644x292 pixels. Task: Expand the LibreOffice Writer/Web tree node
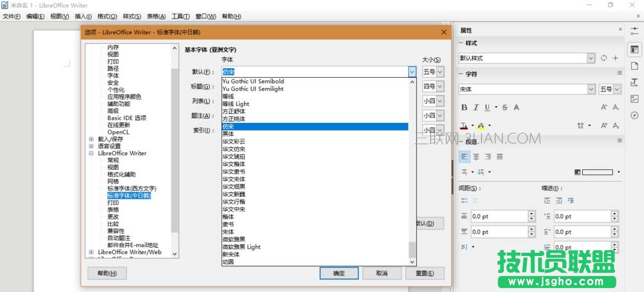pos(91,252)
